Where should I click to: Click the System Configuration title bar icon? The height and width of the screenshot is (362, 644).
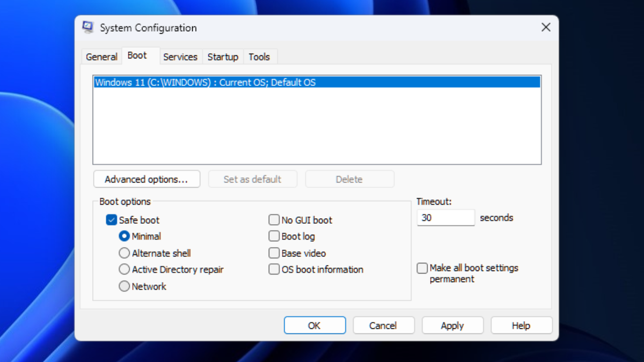coord(87,28)
